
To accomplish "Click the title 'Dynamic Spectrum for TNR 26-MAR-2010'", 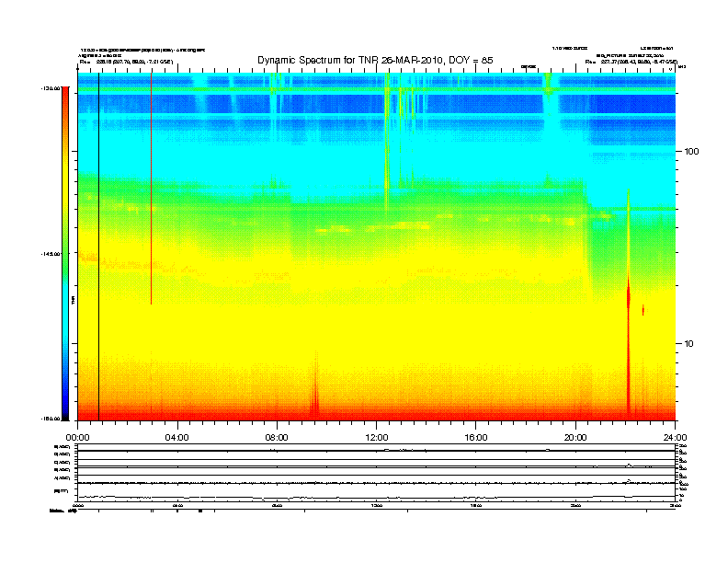I will pyautogui.click(x=375, y=60).
